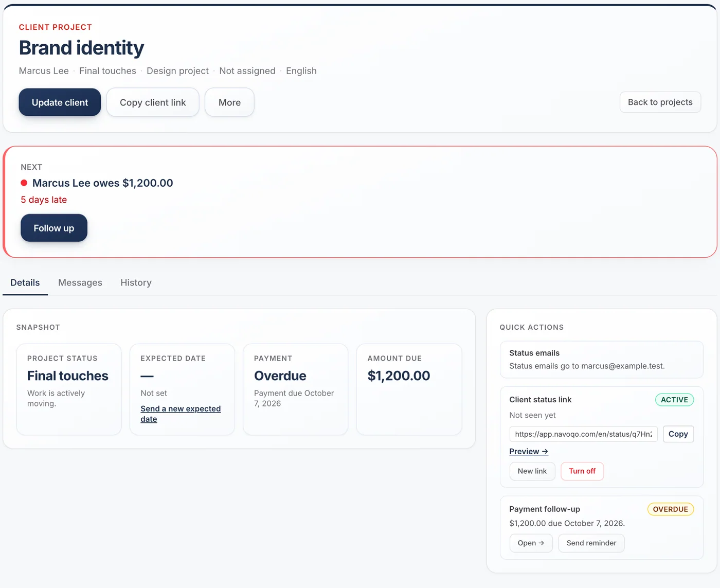Click the 'Payment follow-up' heading
This screenshot has height=588, width=720.
(545, 509)
